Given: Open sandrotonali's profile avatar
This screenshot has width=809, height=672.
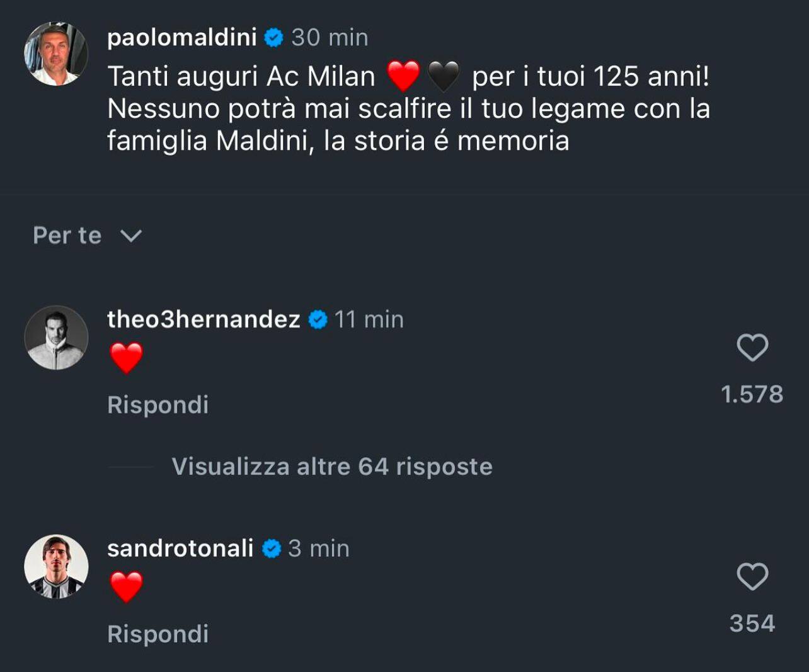Looking at the screenshot, I should [56, 567].
